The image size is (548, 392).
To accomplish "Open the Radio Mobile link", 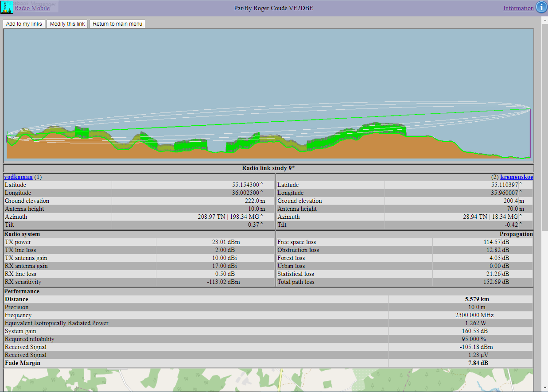I will (x=32, y=8).
